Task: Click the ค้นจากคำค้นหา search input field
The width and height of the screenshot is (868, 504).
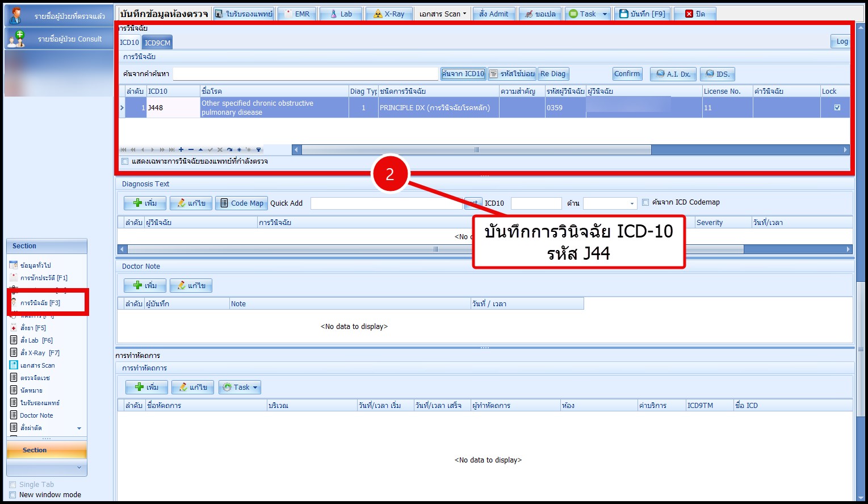Action: click(305, 74)
